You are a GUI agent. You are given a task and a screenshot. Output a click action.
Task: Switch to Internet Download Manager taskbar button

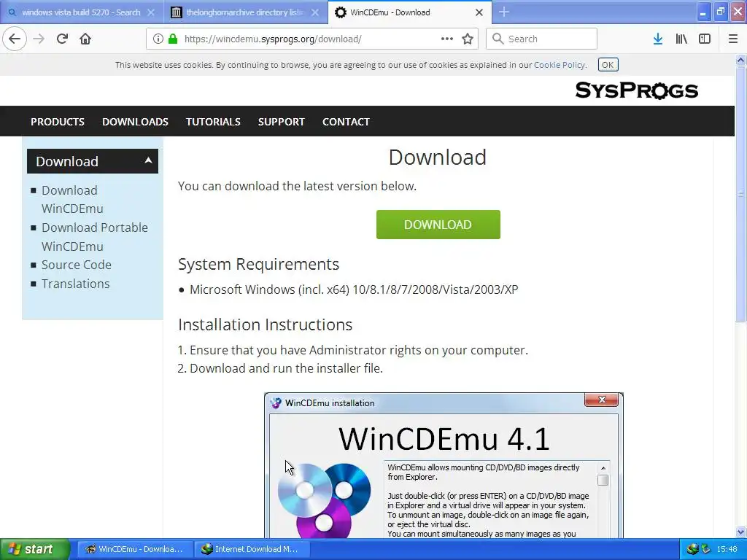coord(252,549)
